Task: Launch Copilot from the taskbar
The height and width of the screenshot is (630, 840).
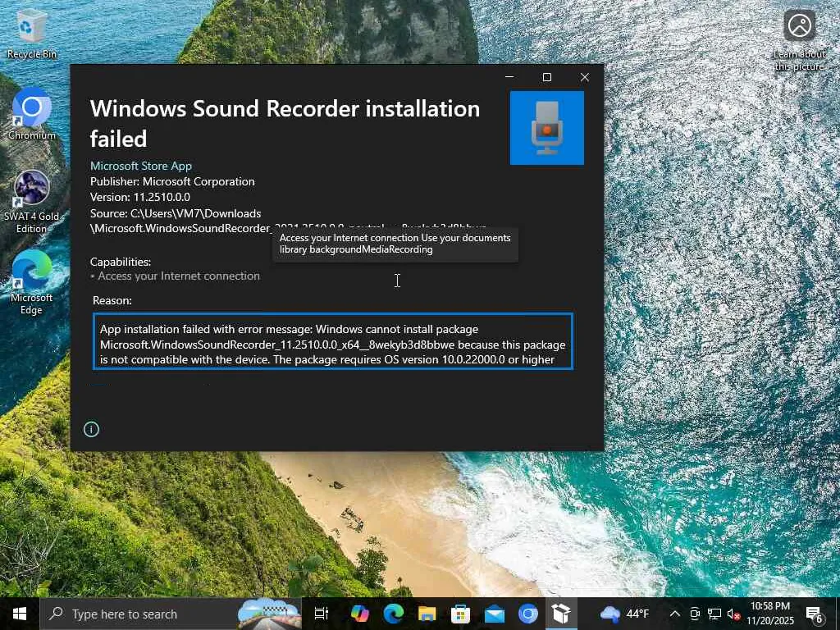Action: pyautogui.click(x=359, y=614)
